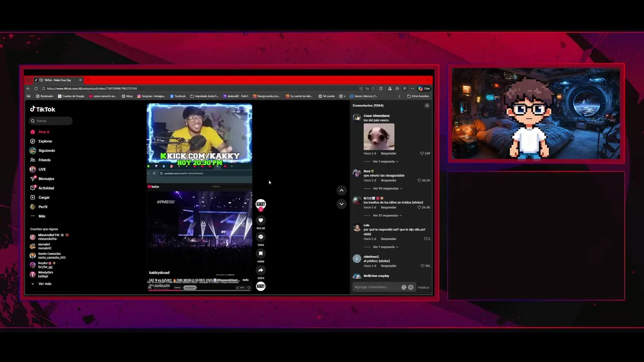Expand Ver más followed accounts
644x362 pixels.
[41, 284]
